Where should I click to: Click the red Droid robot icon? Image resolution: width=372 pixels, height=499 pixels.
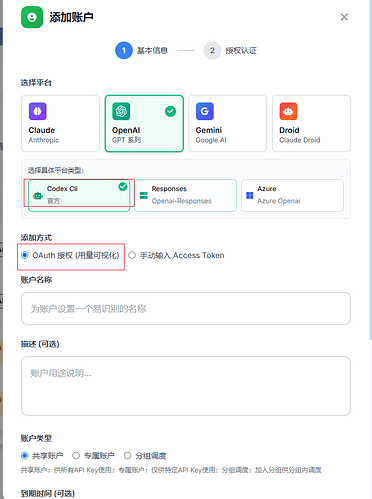[x=288, y=111]
